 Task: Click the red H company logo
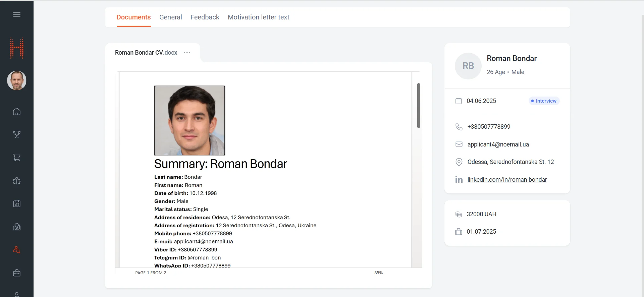[17, 48]
